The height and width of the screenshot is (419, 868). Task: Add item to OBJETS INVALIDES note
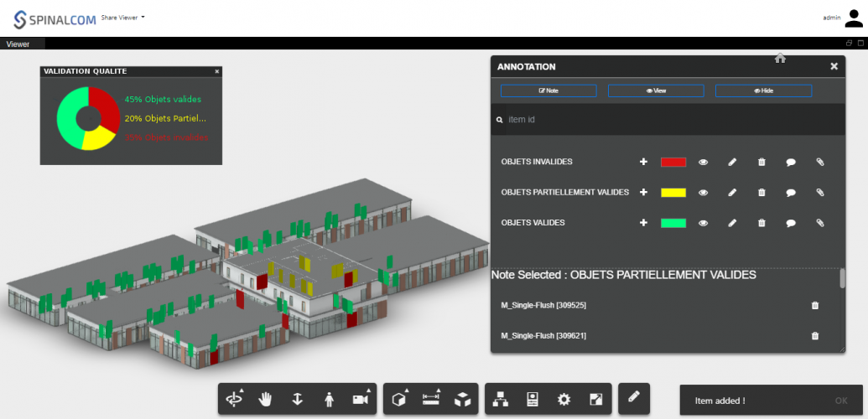click(x=643, y=162)
